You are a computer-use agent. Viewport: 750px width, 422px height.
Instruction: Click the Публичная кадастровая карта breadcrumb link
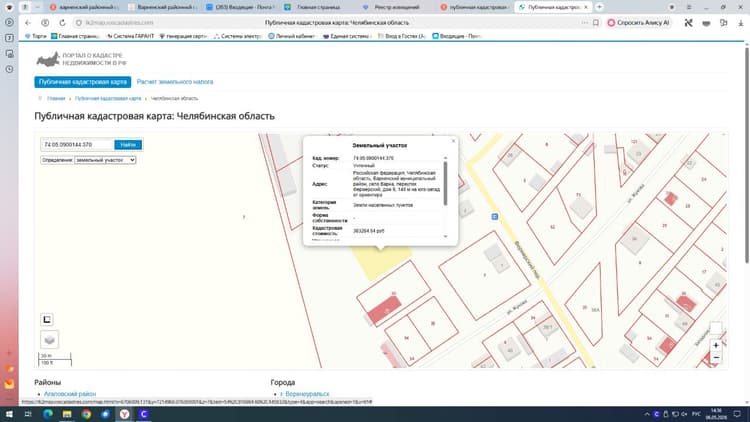tap(108, 98)
